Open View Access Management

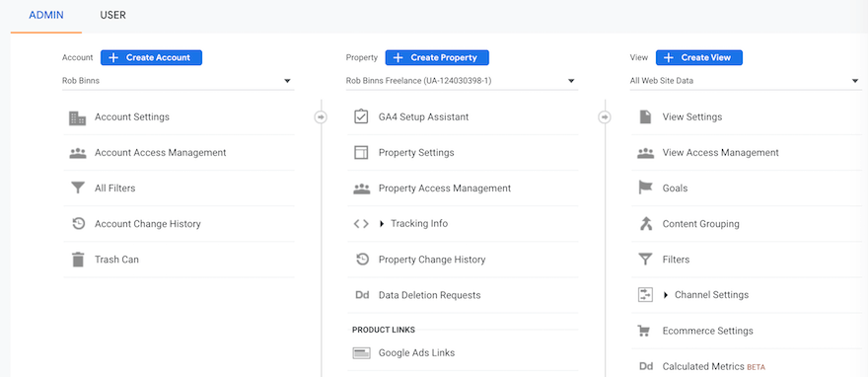(x=721, y=153)
